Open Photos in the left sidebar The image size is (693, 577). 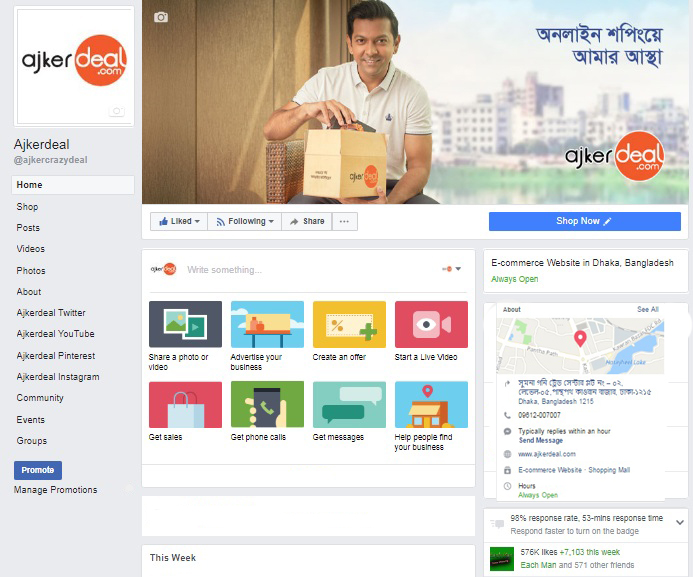pos(31,270)
